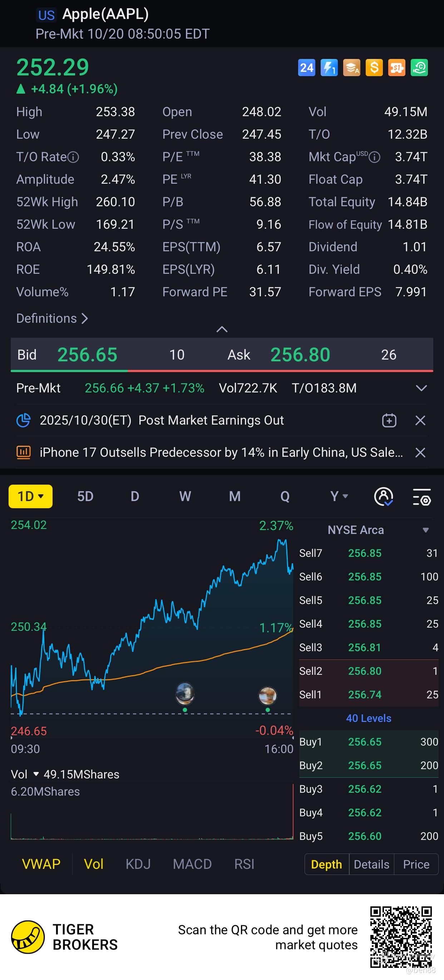Viewport: 444px width, 980px height.
Task: Switch to M monthly chart tab
Action: (235, 496)
